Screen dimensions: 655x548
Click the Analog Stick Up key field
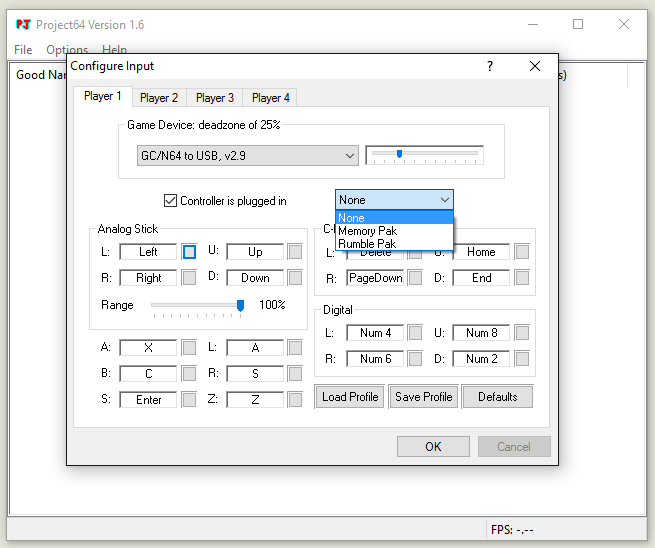pyautogui.click(x=255, y=252)
